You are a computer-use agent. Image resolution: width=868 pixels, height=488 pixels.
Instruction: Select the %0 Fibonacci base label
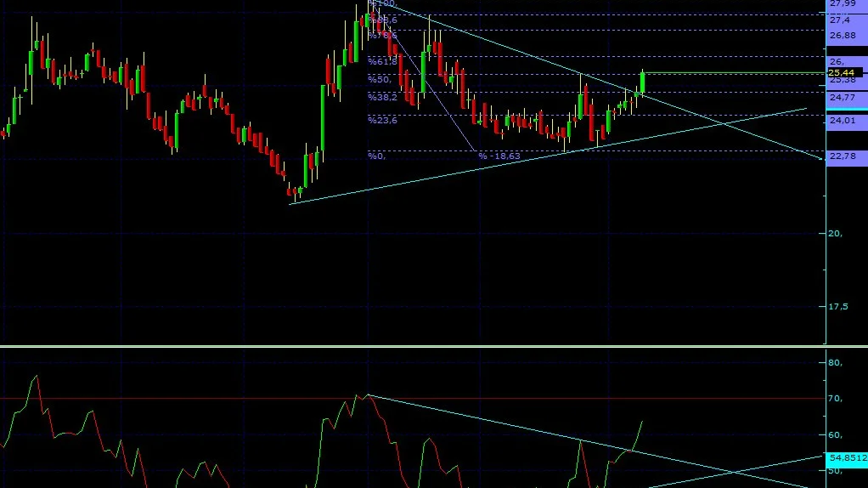[376, 156]
